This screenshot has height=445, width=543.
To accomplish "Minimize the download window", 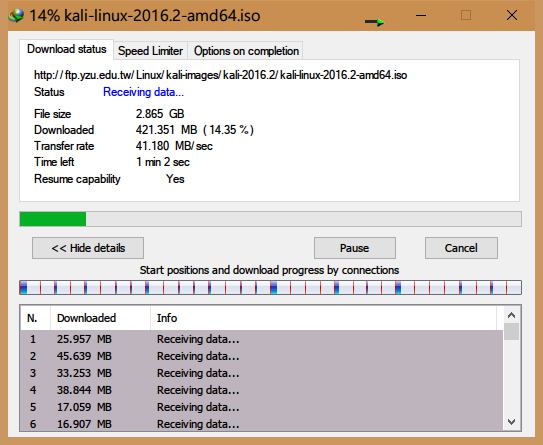I will (421, 15).
